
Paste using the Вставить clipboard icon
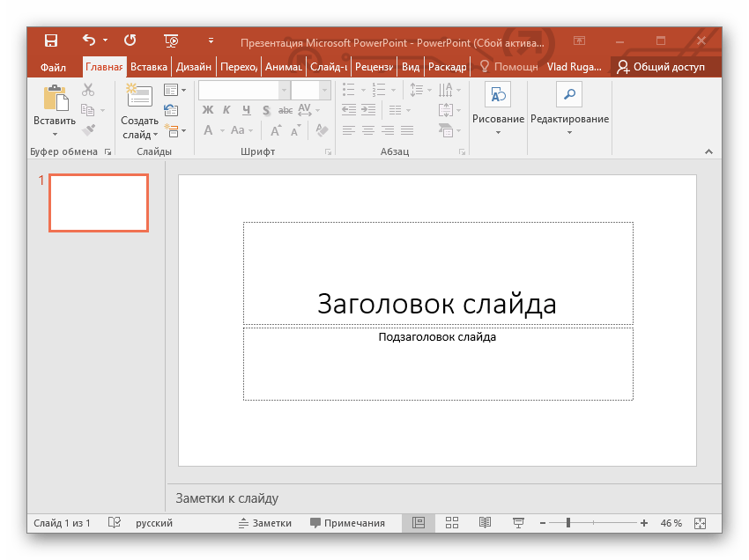point(55,98)
